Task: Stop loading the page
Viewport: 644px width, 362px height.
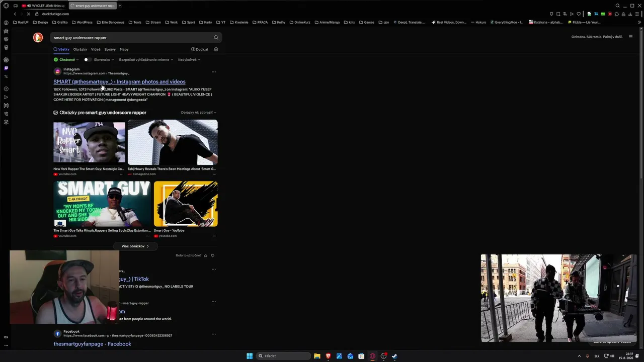Action: (x=29, y=14)
